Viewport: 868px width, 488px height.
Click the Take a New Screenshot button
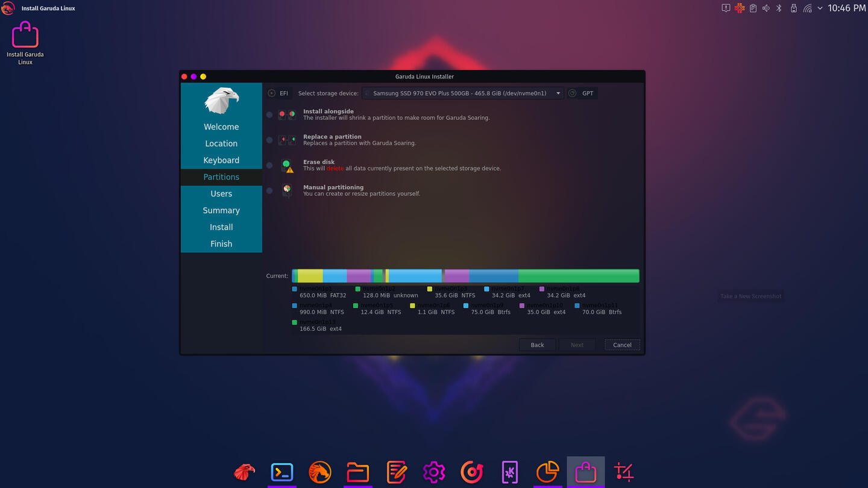751,296
